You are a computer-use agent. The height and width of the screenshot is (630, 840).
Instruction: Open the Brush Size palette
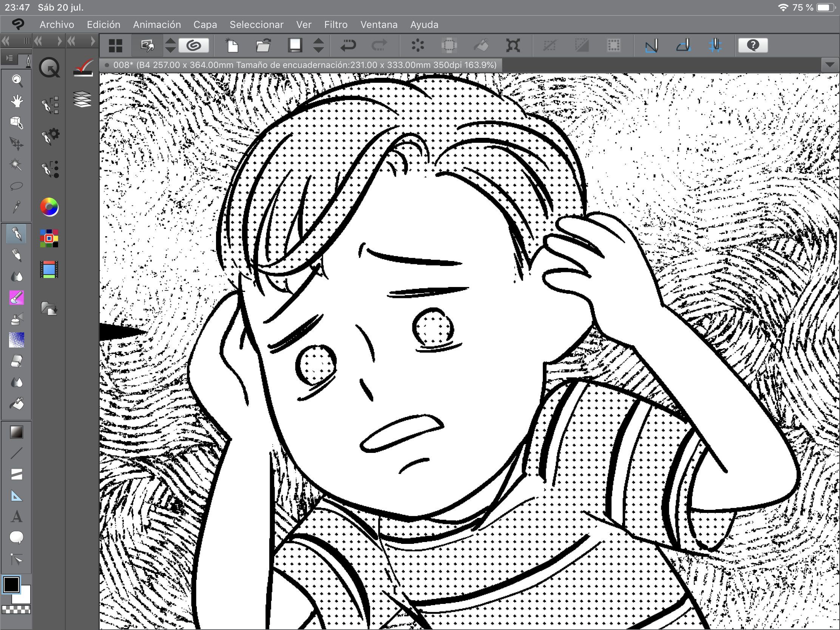pyautogui.click(x=50, y=169)
